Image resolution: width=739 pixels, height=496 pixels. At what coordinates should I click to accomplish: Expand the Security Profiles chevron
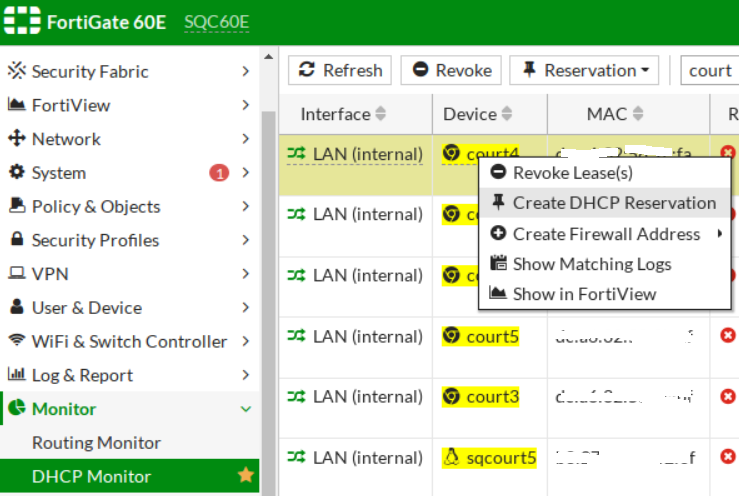246,240
